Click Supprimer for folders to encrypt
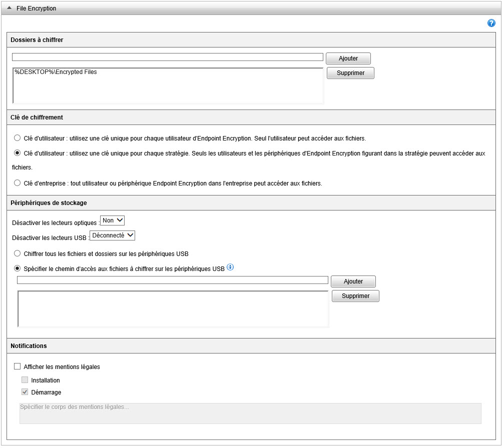 pos(350,73)
